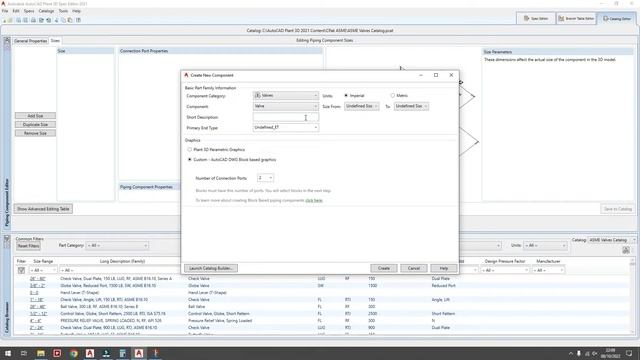Choose Custom AutoCAD DWG Block based graphics

[189, 160]
